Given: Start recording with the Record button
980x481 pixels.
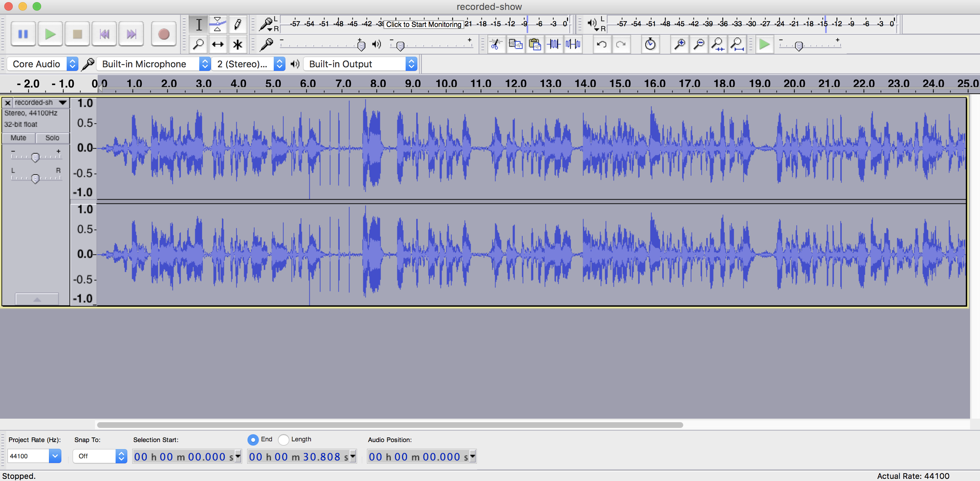Looking at the screenshot, I should 163,34.
